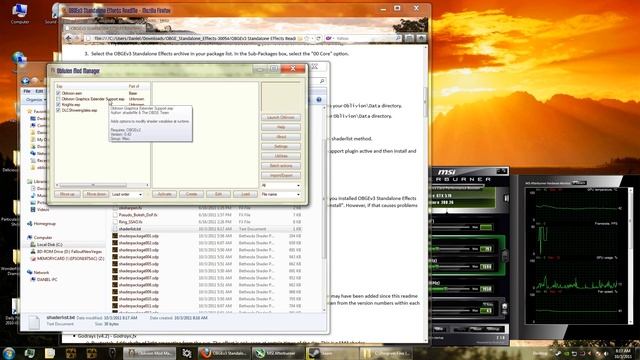Toggle Knights.esp checkbox

58,104
